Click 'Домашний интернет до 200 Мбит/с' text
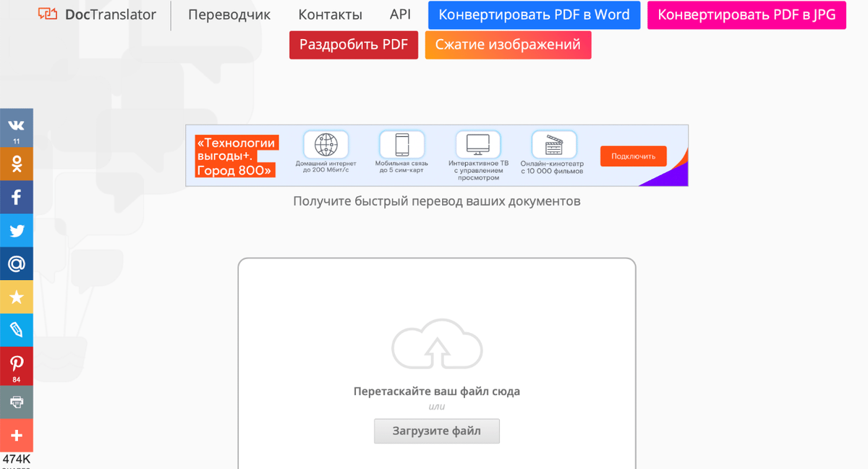Screen dimensions: 868x469 (325, 167)
